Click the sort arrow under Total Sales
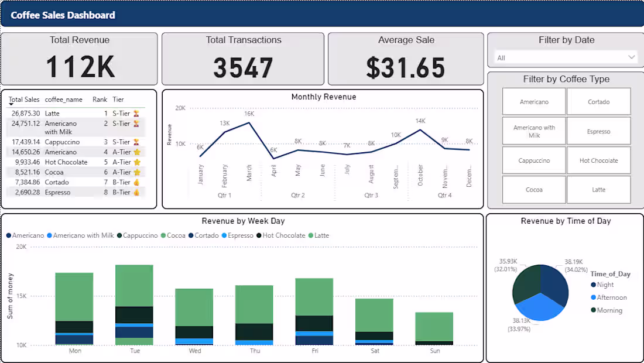Screen dimensions: 644x363 [11, 104]
